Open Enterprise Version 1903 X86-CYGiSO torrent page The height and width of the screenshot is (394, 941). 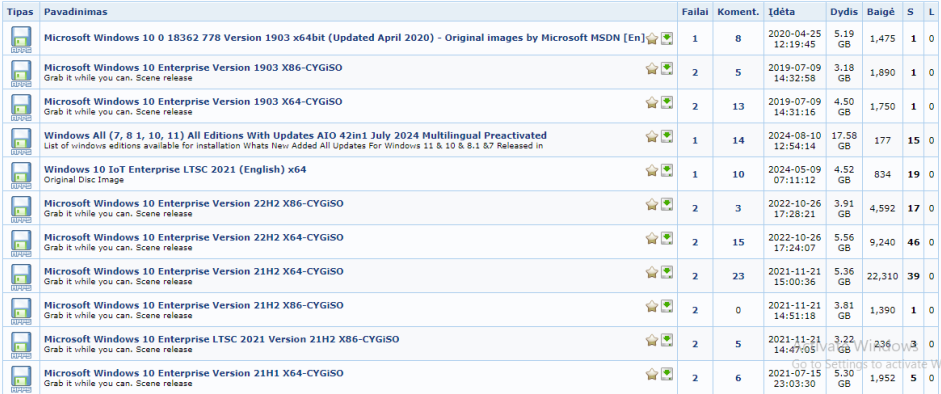coord(193,68)
